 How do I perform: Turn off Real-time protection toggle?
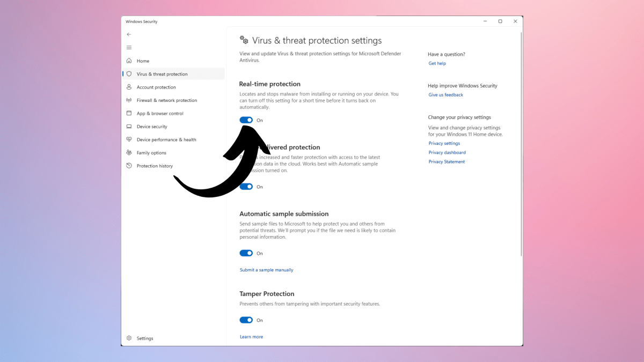click(246, 120)
